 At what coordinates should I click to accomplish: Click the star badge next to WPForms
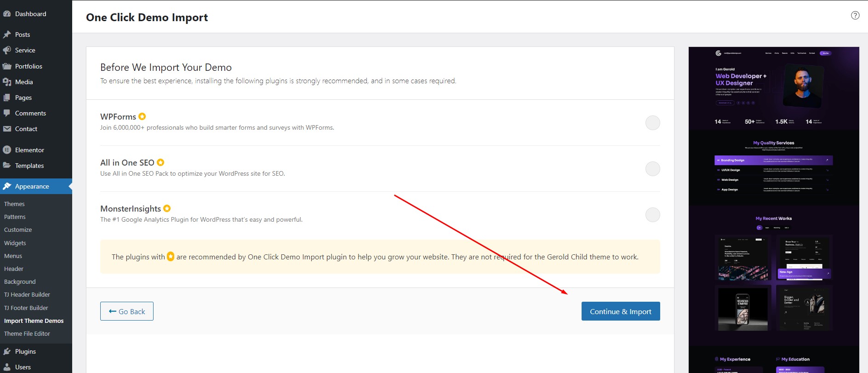(x=142, y=116)
